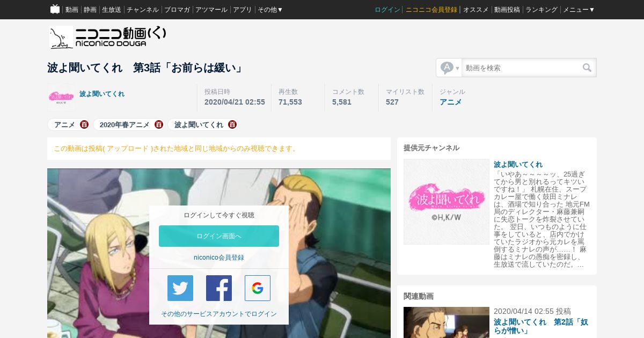Open ブロマガ in top navigation
Viewport: 644px width, 338px height.
[177, 10]
